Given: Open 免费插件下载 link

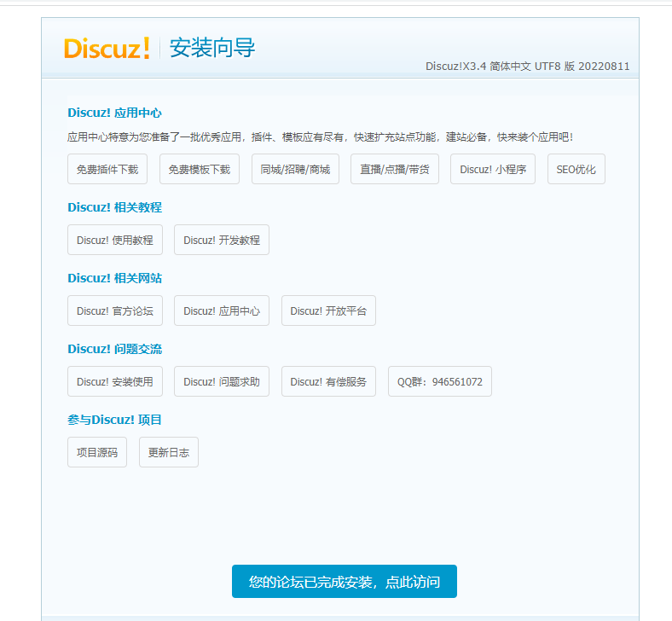Looking at the screenshot, I should (107, 169).
